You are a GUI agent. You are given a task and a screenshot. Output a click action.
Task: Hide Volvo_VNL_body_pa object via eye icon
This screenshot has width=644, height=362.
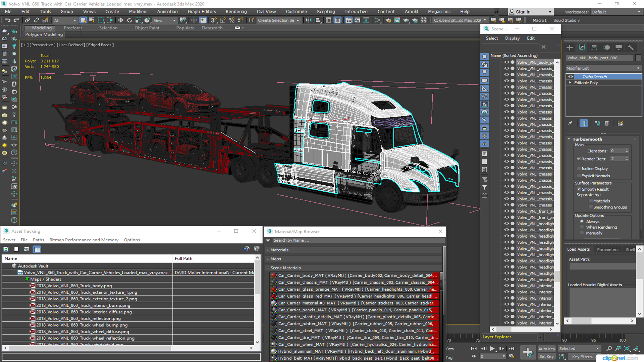(506, 62)
